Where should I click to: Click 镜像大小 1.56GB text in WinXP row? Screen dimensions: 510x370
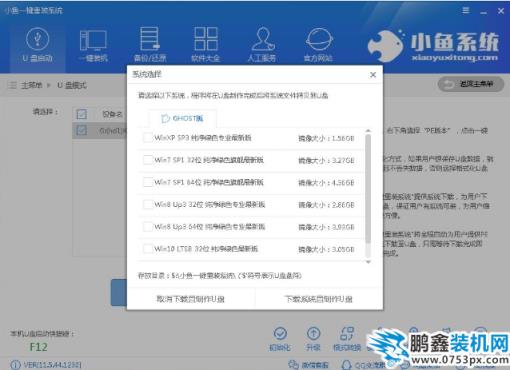click(x=326, y=138)
